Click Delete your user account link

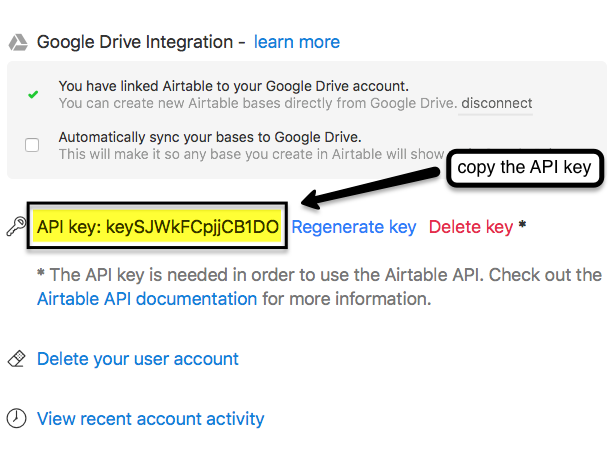(x=138, y=359)
